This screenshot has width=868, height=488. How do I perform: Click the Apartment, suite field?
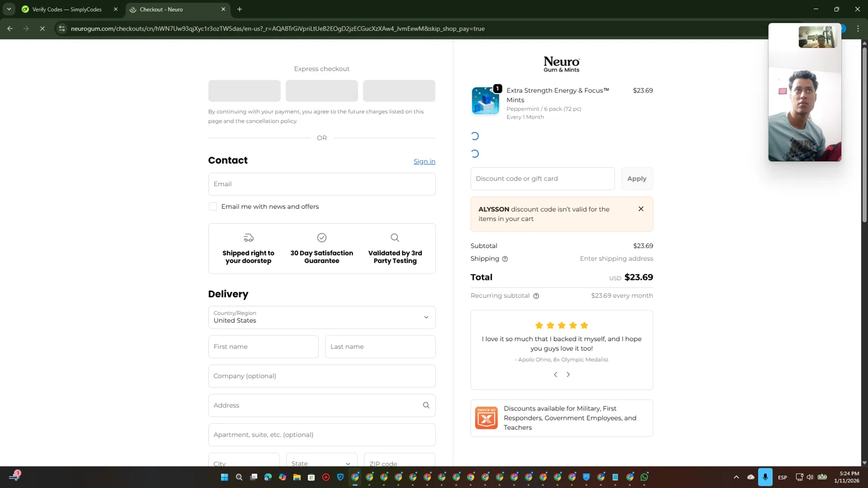pyautogui.click(x=322, y=435)
